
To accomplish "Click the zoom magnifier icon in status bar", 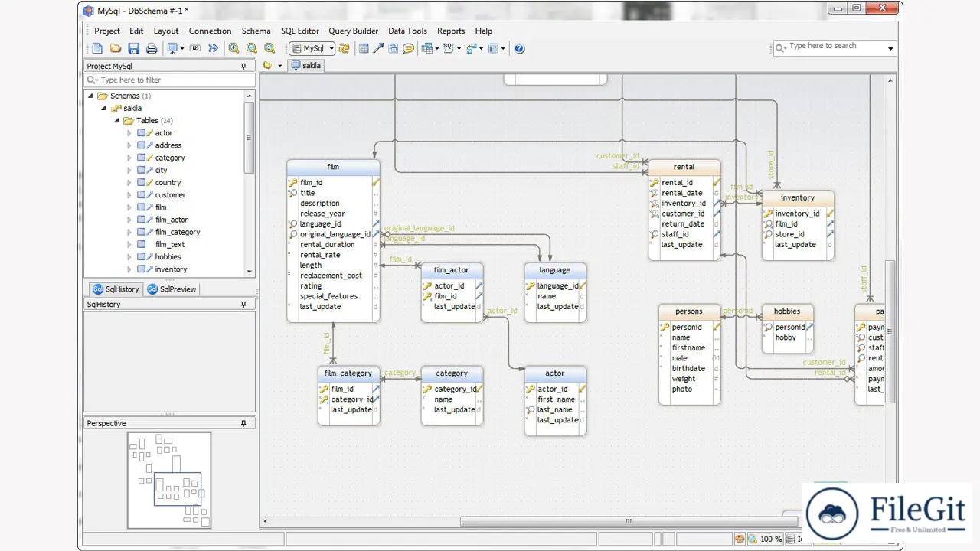I will coord(753,540).
